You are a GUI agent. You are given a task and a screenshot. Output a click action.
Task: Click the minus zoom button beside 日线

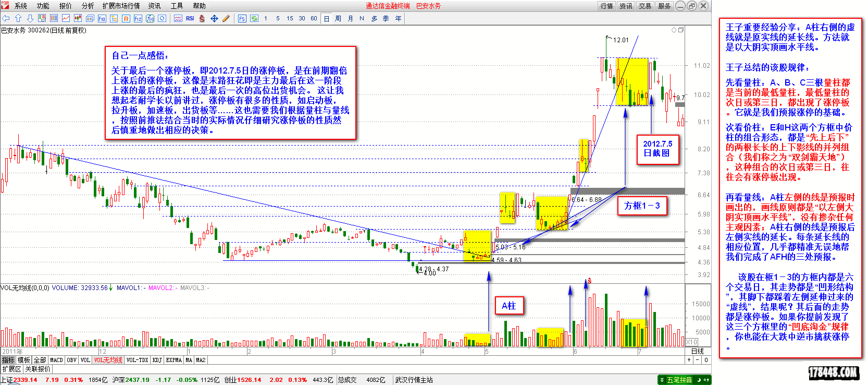click(698, 360)
